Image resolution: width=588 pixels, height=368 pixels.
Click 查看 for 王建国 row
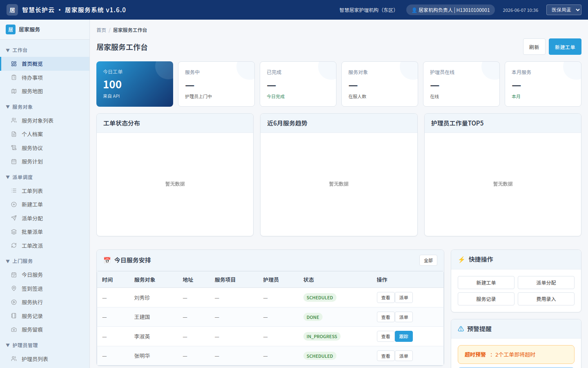(385, 317)
